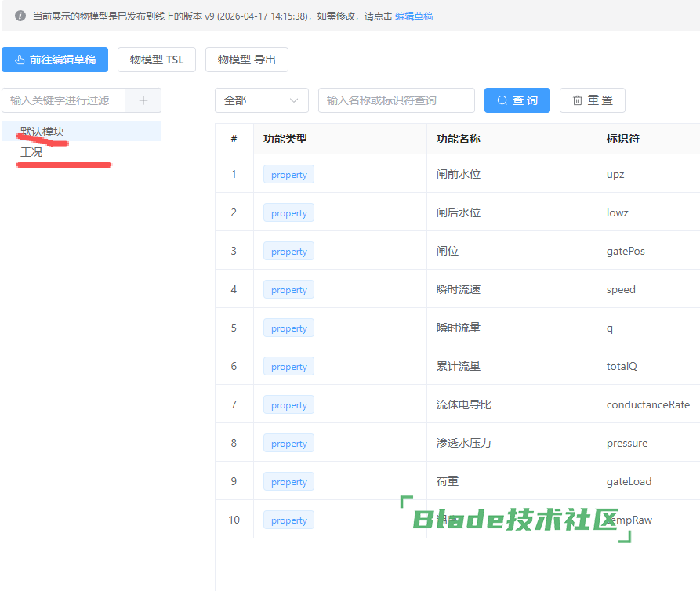Select the 工况 module in the list

31,152
